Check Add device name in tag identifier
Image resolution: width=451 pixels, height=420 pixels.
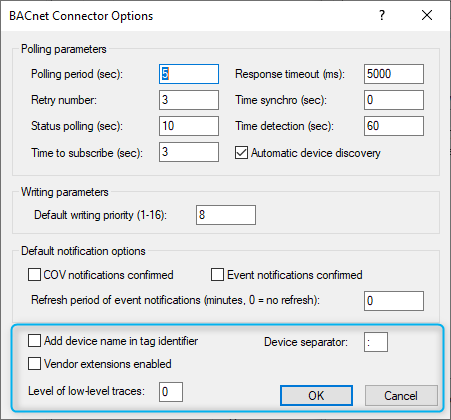[x=34, y=341]
